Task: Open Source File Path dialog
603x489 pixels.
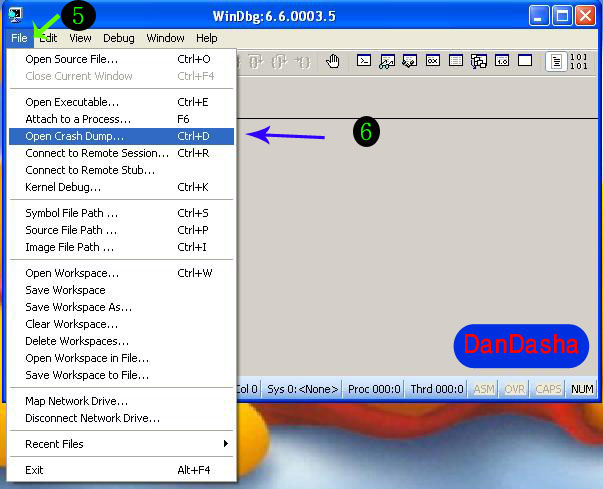Action: tap(121, 230)
